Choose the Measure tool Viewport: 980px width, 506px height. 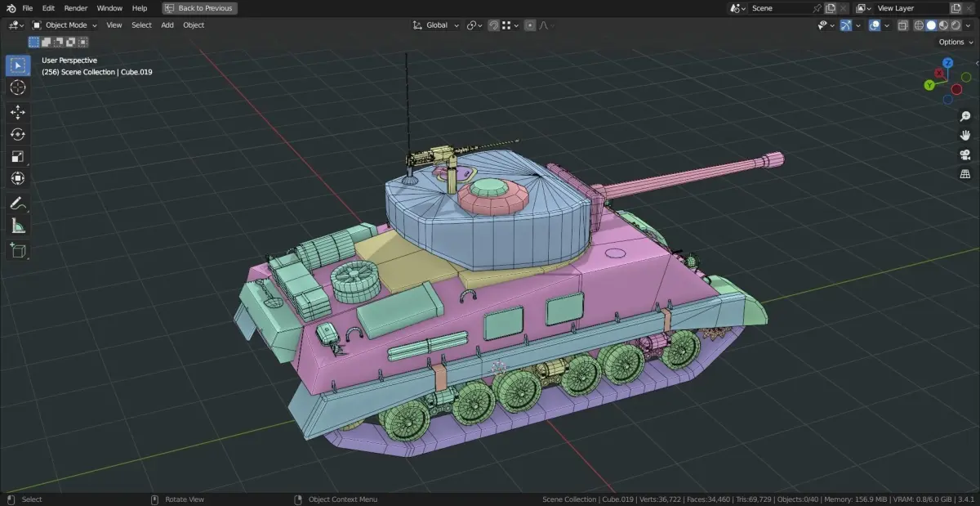point(18,226)
